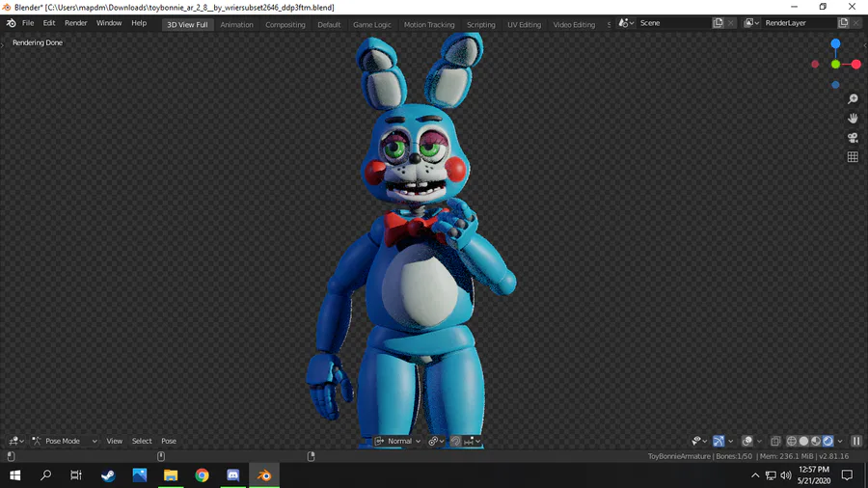
Task: Select the 3D View Full workspace tab
Action: [x=187, y=24]
